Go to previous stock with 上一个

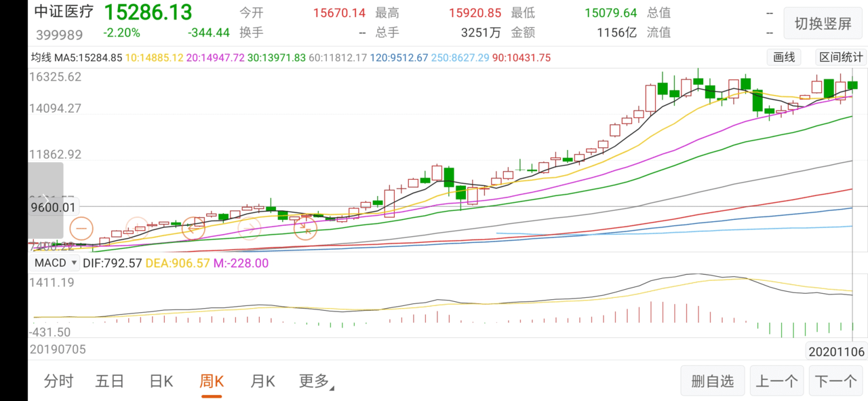[776, 381]
